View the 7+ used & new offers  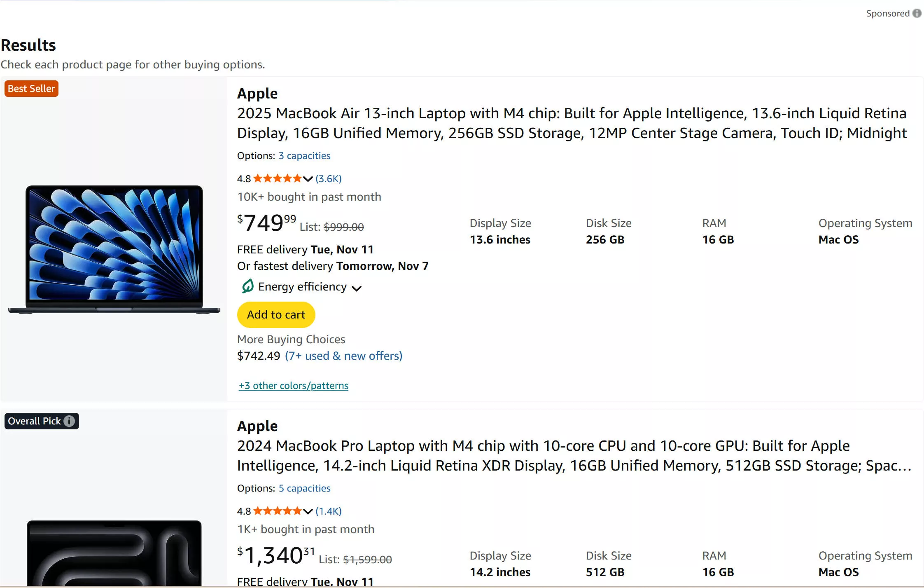tap(344, 356)
